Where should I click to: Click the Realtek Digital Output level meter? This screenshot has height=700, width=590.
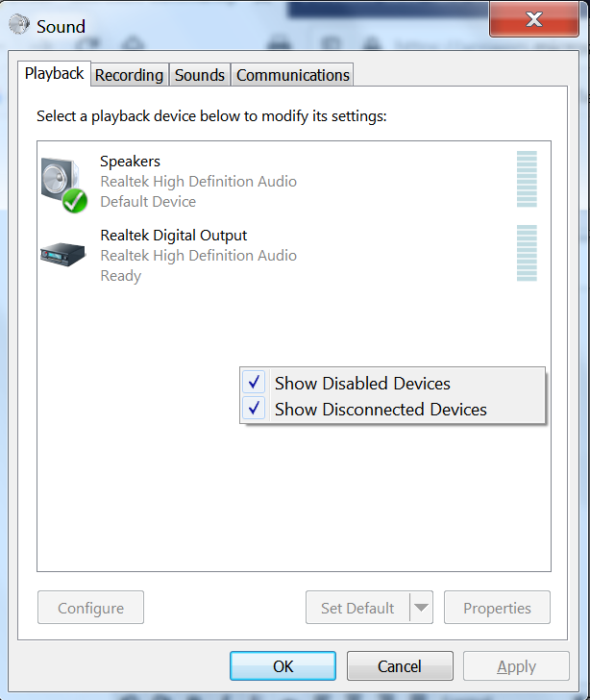527,253
